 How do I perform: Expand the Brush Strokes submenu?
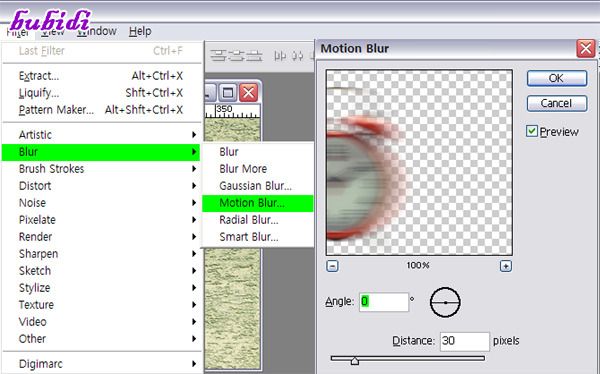pyautogui.click(x=101, y=169)
